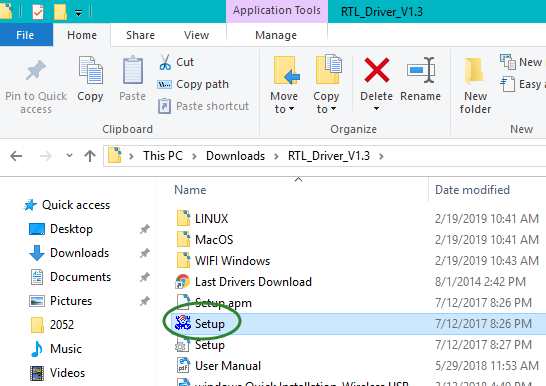Switch to the View ribbon tab
The height and width of the screenshot is (386, 546).
(197, 35)
